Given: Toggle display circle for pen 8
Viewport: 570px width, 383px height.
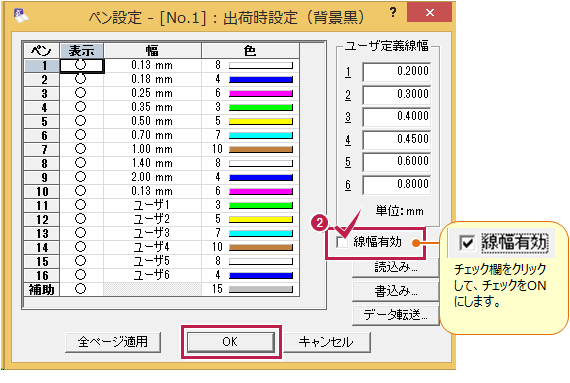Looking at the screenshot, I should click(x=81, y=163).
